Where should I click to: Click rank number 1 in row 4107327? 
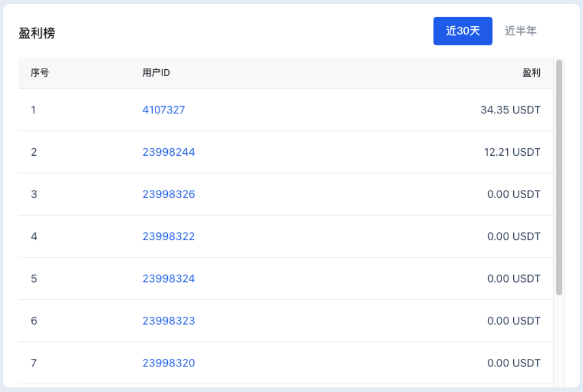tap(33, 110)
